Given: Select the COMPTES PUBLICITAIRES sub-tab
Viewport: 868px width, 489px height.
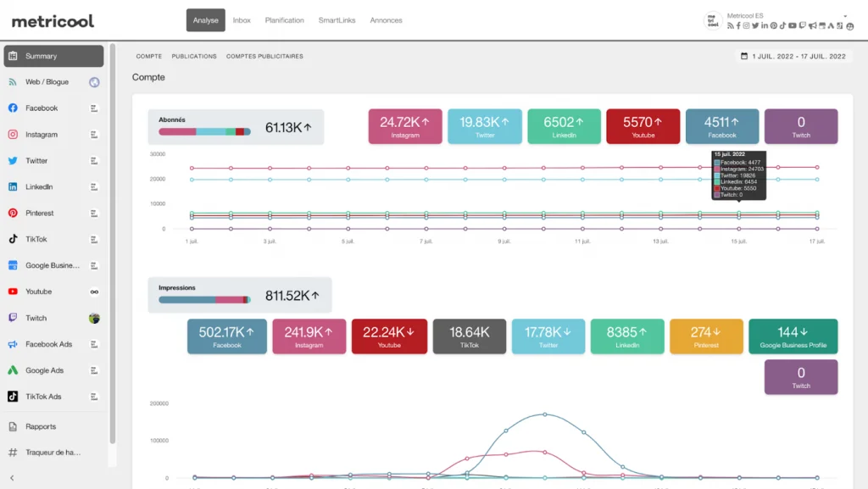Looking at the screenshot, I should 264,56.
